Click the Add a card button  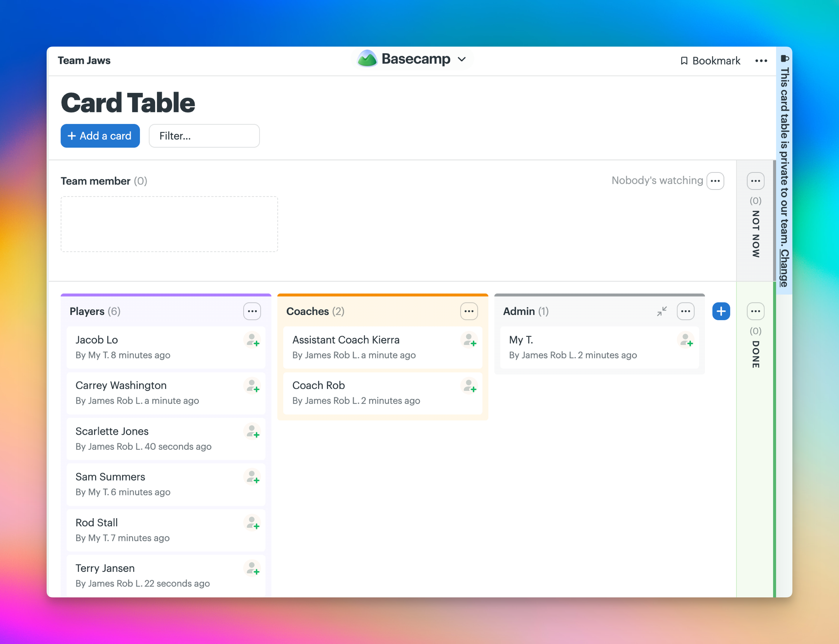[100, 136]
